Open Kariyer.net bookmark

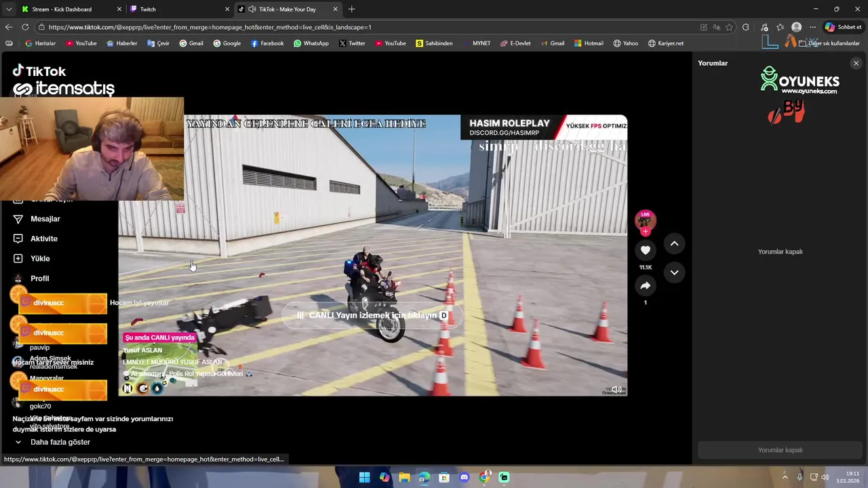pyautogui.click(x=665, y=43)
